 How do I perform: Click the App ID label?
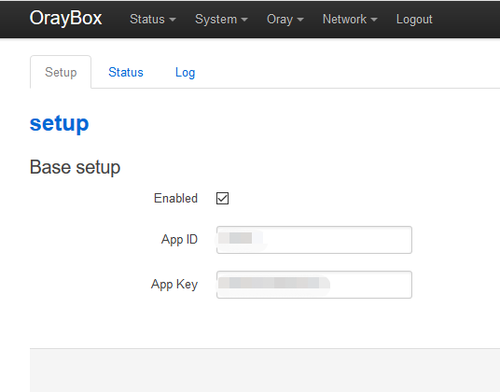[x=179, y=240]
